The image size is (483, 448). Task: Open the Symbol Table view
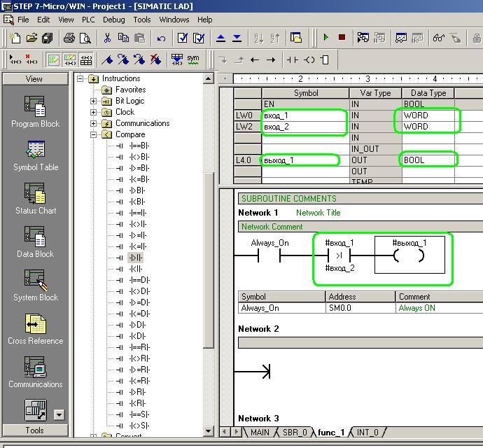pyautogui.click(x=36, y=155)
